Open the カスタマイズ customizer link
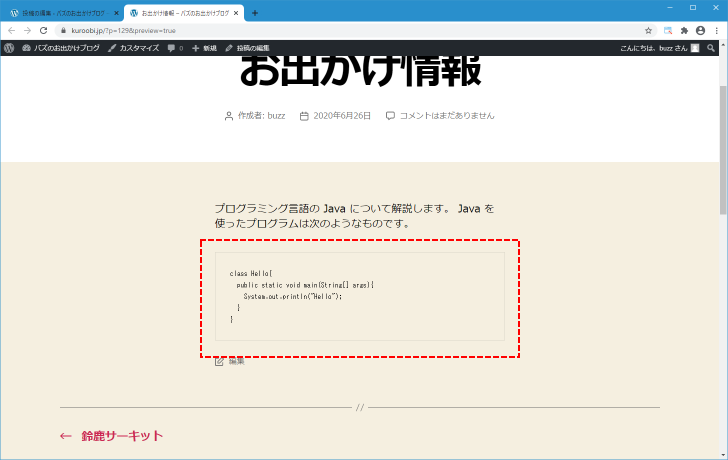The height and width of the screenshot is (460, 728). click(134, 48)
